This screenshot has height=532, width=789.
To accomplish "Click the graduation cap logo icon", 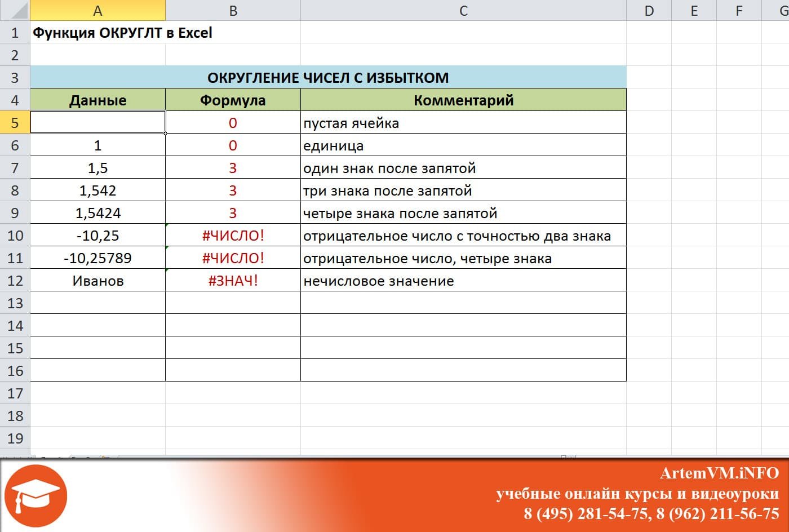I will click(x=36, y=496).
